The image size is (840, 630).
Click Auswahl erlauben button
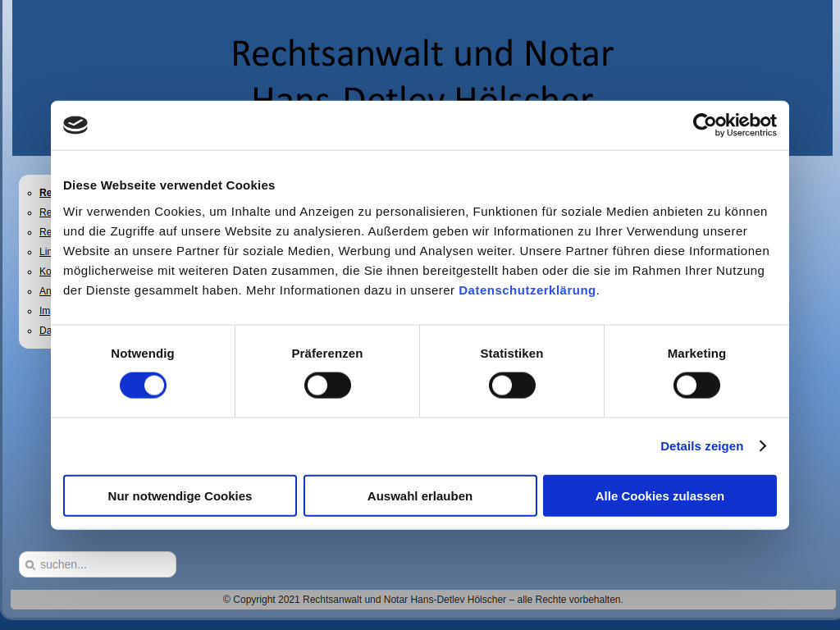(x=420, y=495)
